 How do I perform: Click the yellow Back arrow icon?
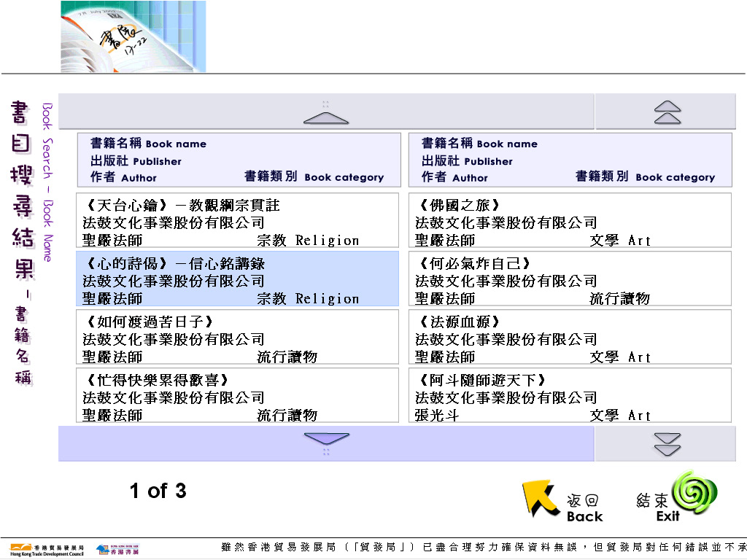point(536,498)
